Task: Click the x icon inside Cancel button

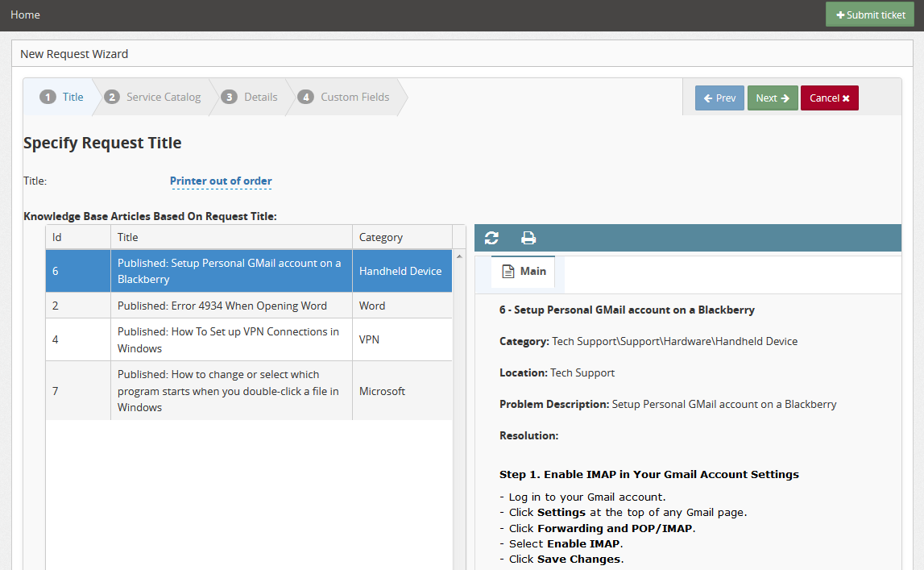Action: [x=847, y=98]
